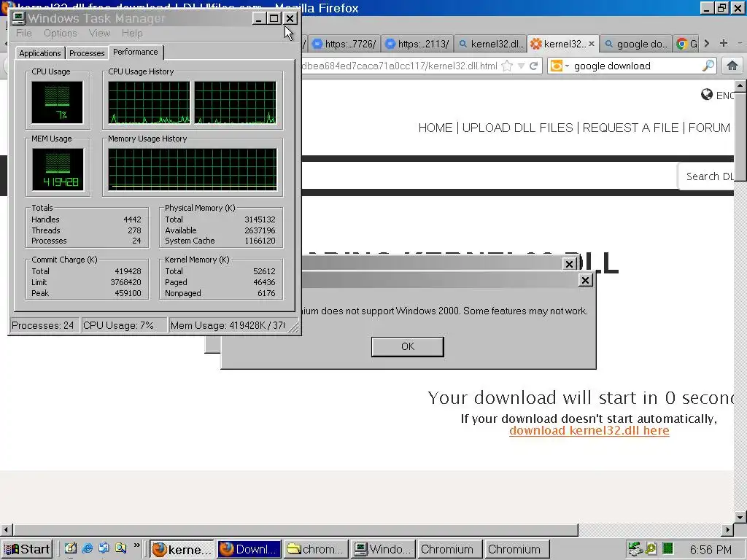Select Task Manager Performance tab
This screenshot has height=560, width=747.
point(136,52)
